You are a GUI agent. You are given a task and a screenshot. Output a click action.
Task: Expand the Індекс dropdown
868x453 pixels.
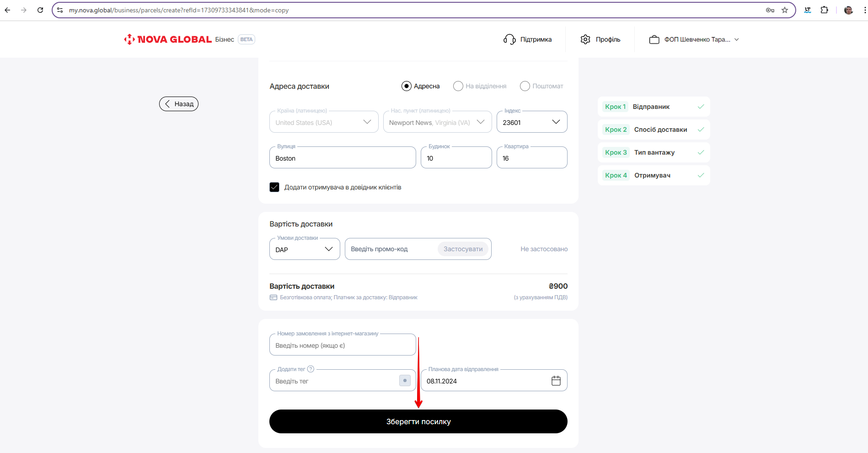(556, 122)
